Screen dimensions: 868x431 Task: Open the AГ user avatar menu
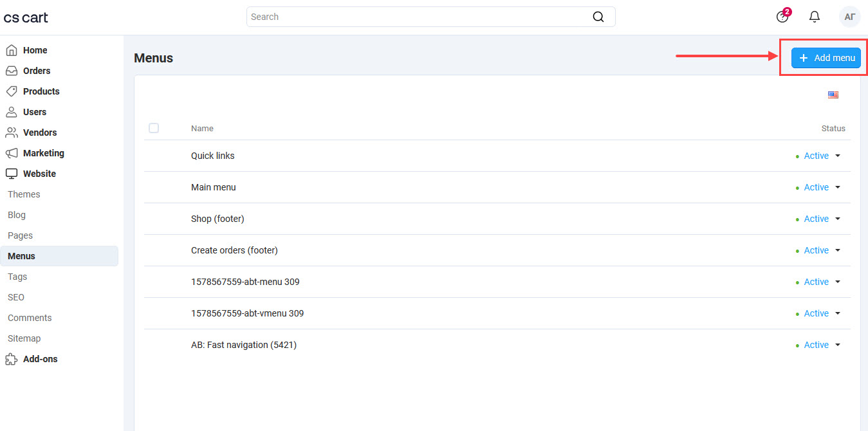click(850, 17)
